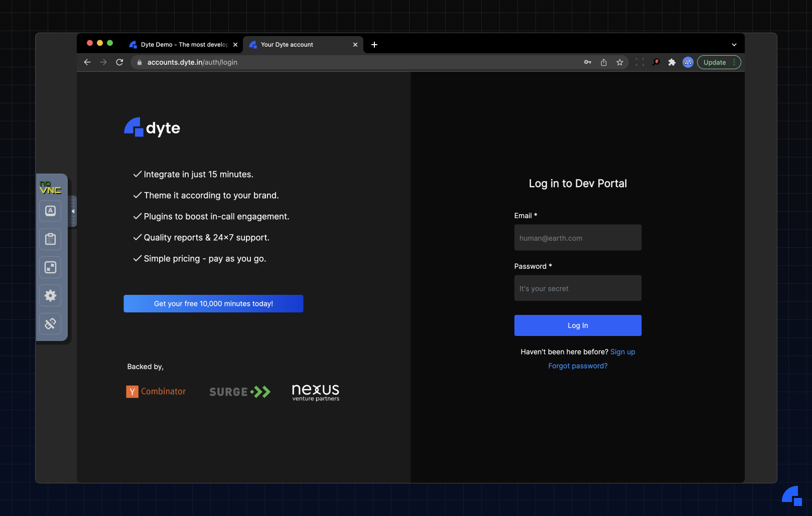Open the tab search dropdown chevron

(x=734, y=45)
